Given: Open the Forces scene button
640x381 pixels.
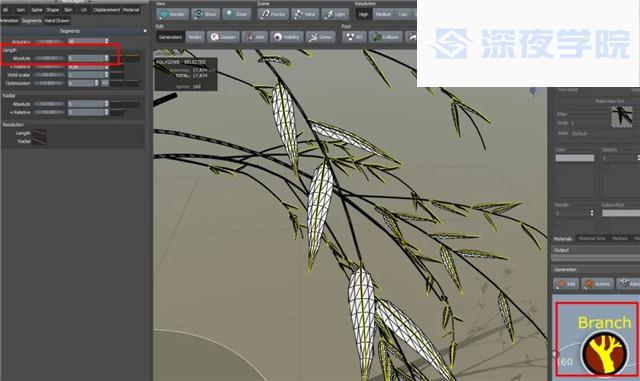Looking at the screenshot, I should pos(273,14).
